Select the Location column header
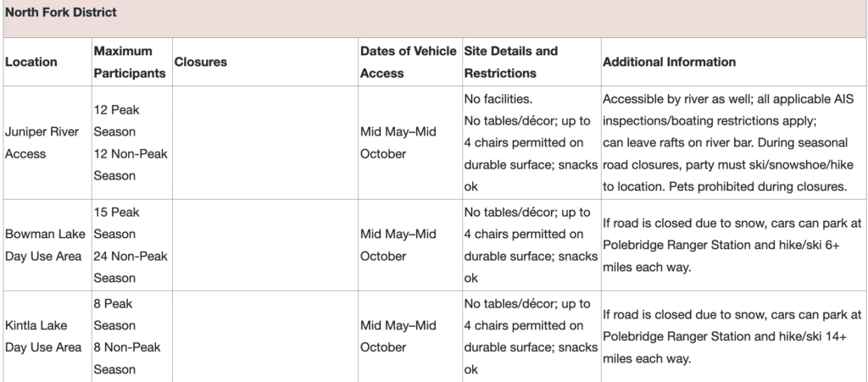This screenshot has height=382, width=868. tap(31, 62)
